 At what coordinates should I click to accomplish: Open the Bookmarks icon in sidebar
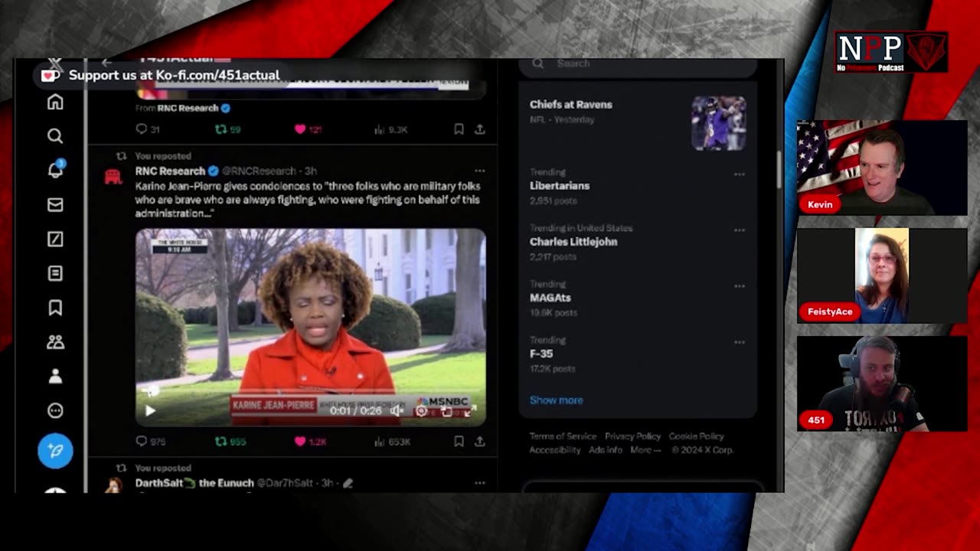coord(55,308)
